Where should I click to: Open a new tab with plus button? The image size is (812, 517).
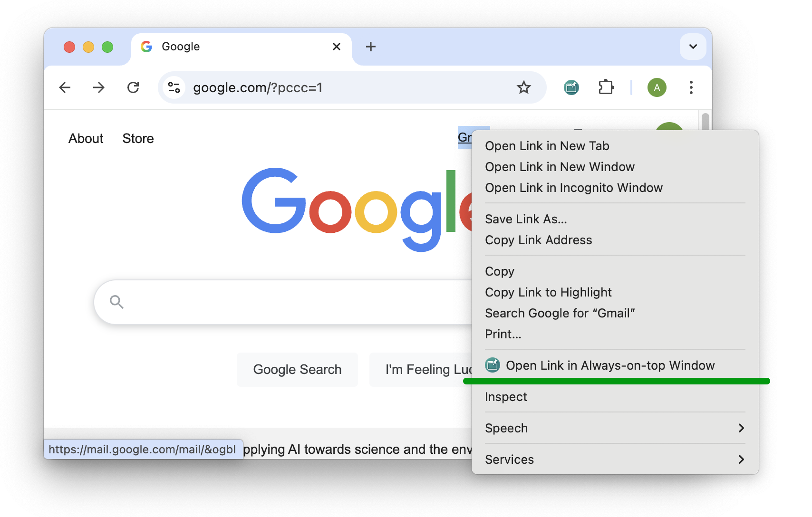tap(371, 47)
